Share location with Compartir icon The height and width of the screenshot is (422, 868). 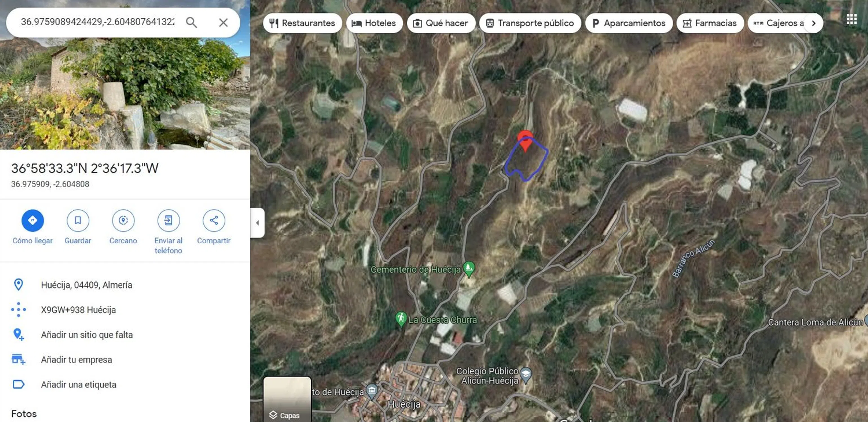coord(214,221)
